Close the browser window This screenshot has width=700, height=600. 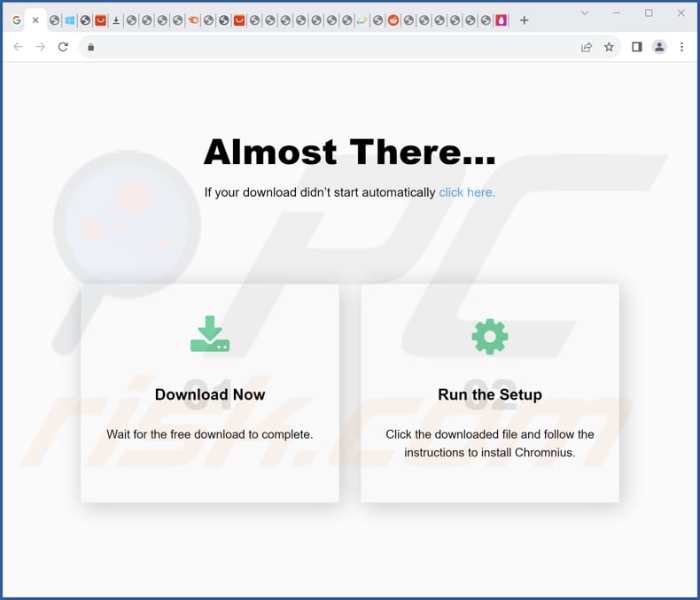681,13
